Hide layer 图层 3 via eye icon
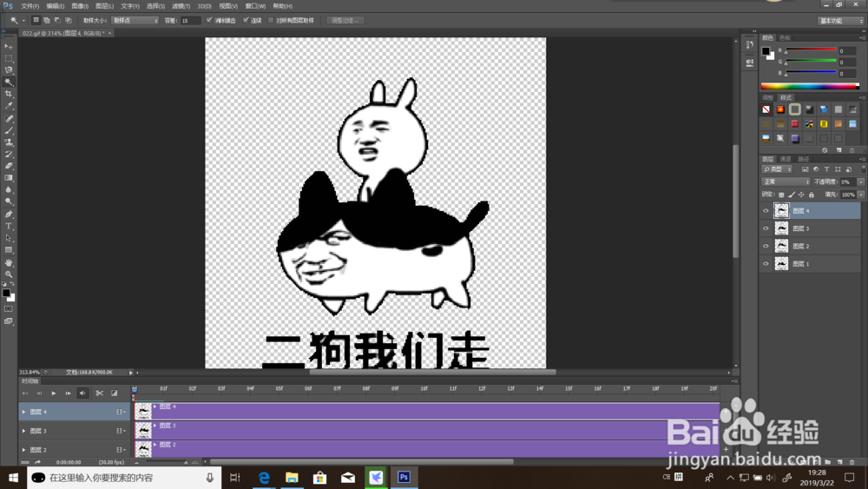Image resolution: width=868 pixels, height=489 pixels. pyautogui.click(x=766, y=228)
